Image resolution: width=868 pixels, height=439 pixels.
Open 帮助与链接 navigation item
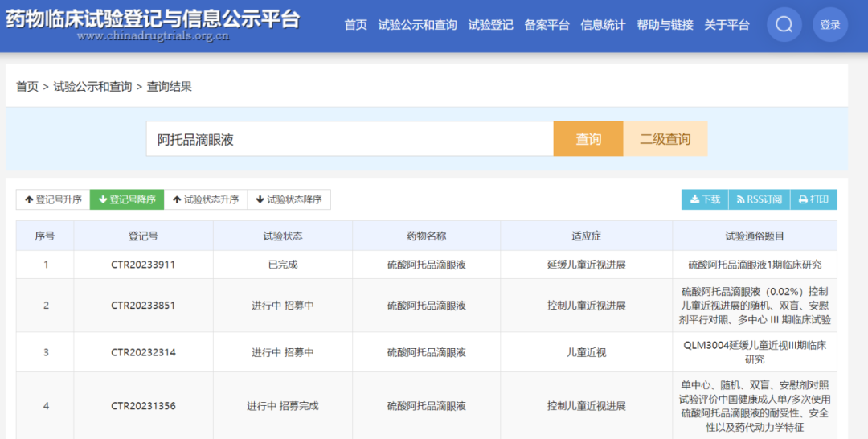pyautogui.click(x=665, y=25)
